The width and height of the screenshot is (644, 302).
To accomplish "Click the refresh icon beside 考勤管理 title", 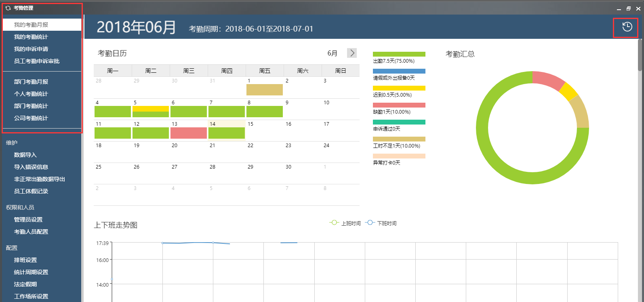I will coord(8,8).
